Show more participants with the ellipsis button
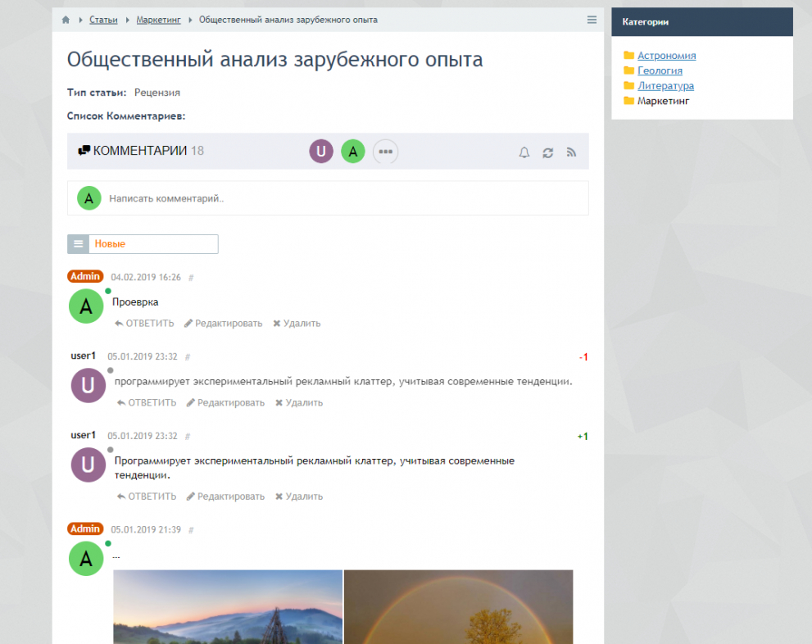Image resolution: width=812 pixels, height=644 pixels. coord(385,151)
